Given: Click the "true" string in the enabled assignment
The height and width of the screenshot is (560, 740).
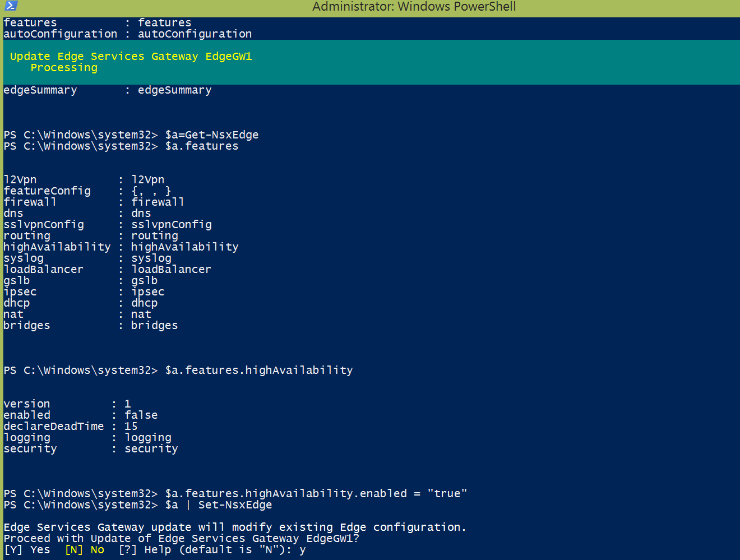Looking at the screenshot, I should (447, 494).
